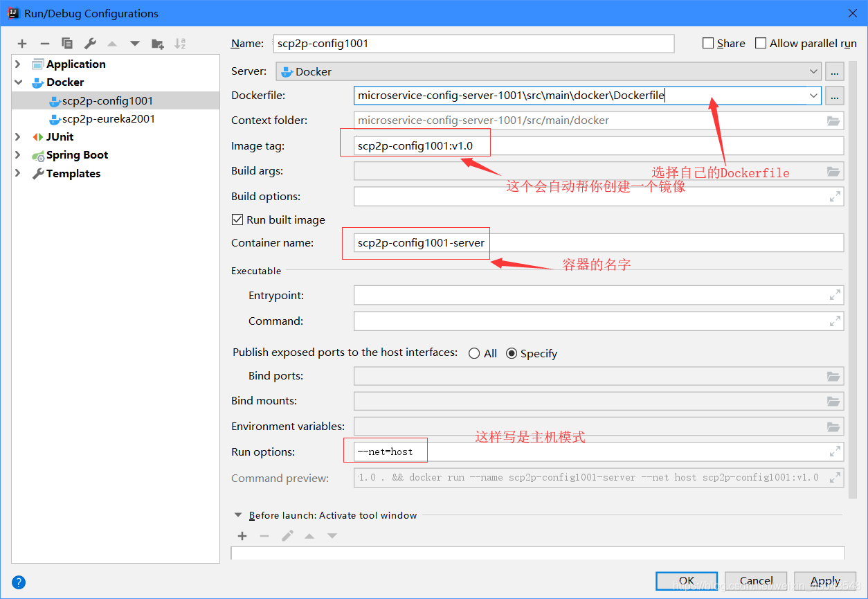Browse for Context folder icon
This screenshot has width=868, height=599.
pos(833,120)
